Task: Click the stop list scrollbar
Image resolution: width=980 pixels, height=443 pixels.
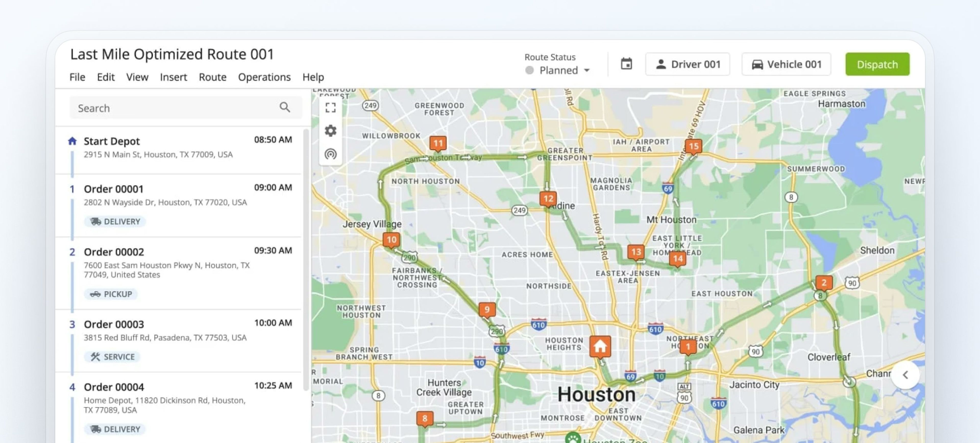Action: click(x=305, y=260)
